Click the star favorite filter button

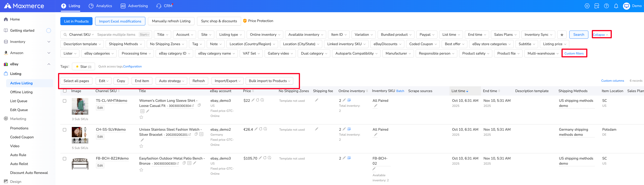click(x=562, y=35)
